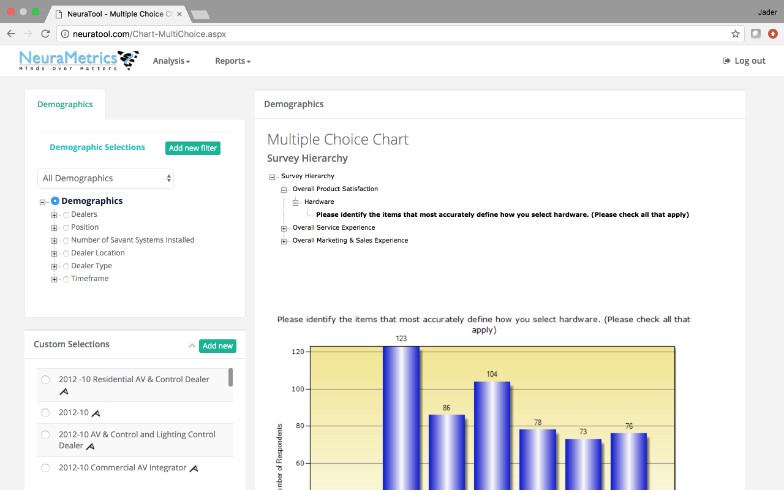Select the hardware selection question in the hierarchy
Image resolution: width=784 pixels, height=490 pixels.
point(502,214)
